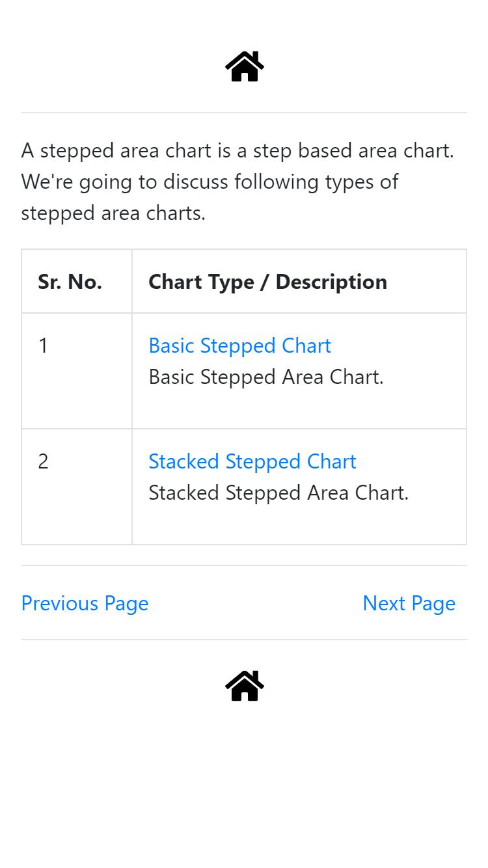Open the Basic Stepped Chart link

(239, 346)
